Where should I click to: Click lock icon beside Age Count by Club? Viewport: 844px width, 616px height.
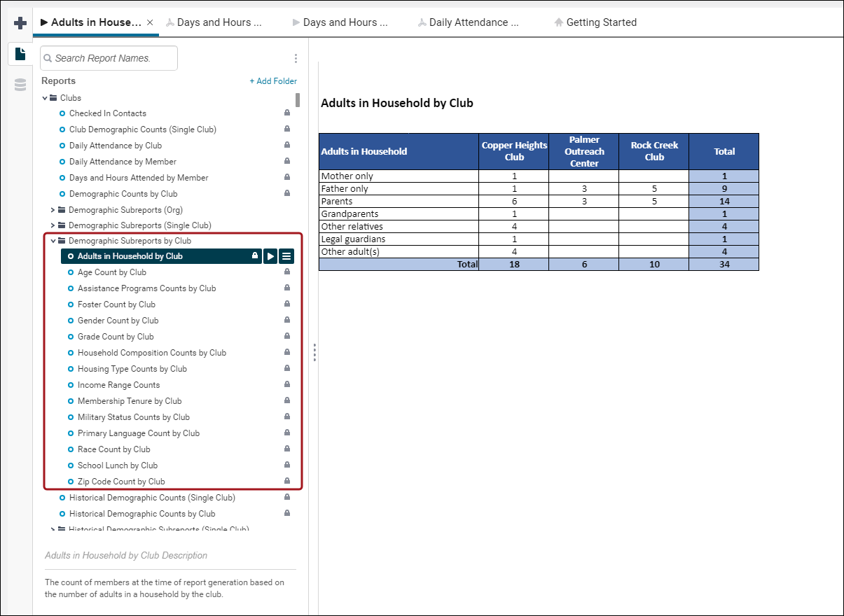tap(286, 272)
